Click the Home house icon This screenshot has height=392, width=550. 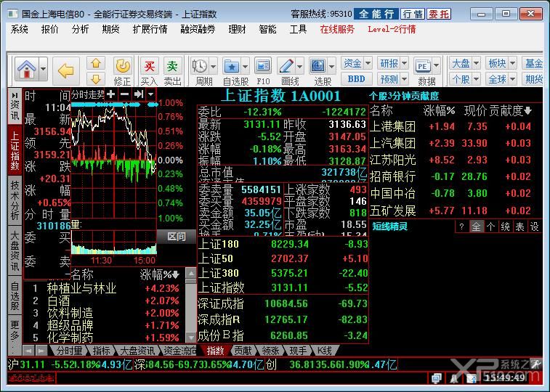27,69
